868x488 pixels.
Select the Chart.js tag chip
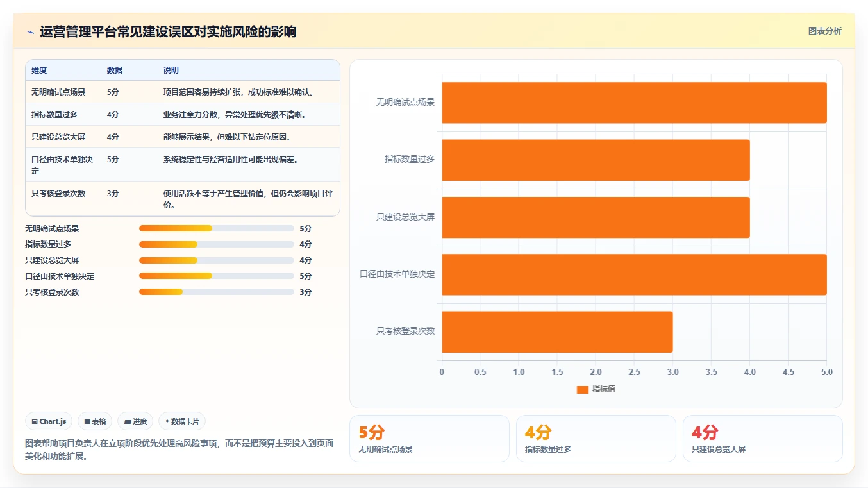pyautogui.click(x=49, y=421)
